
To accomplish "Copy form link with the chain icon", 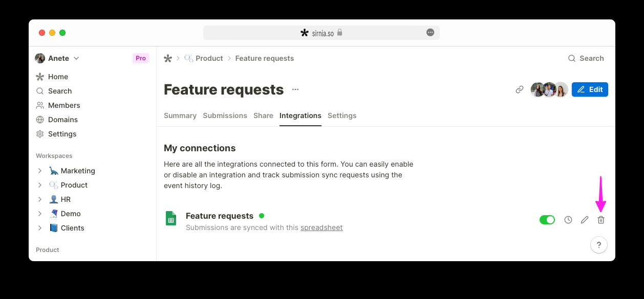I will point(520,89).
